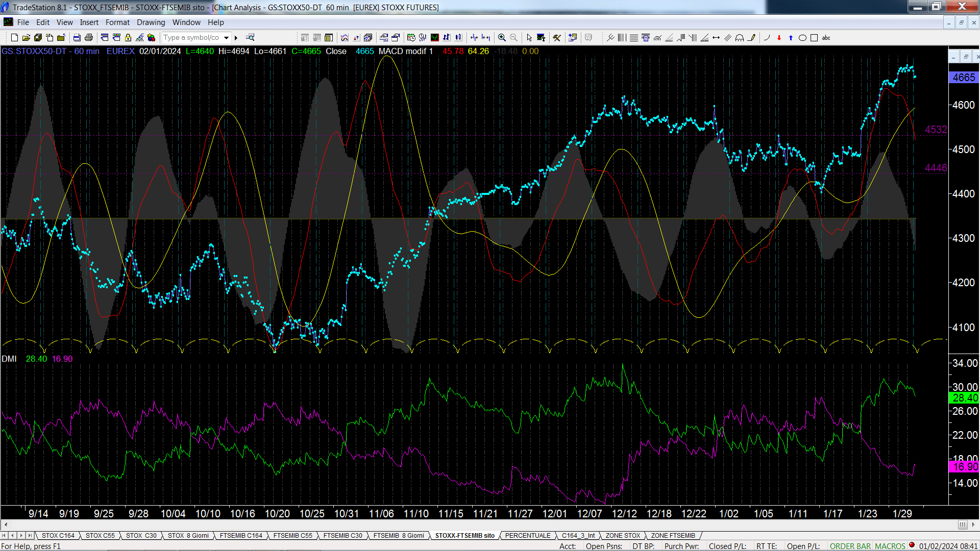This screenshot has width=980, height=551.
Task: Switch to the PERCENTUALE tab
Action: (528, 536)
